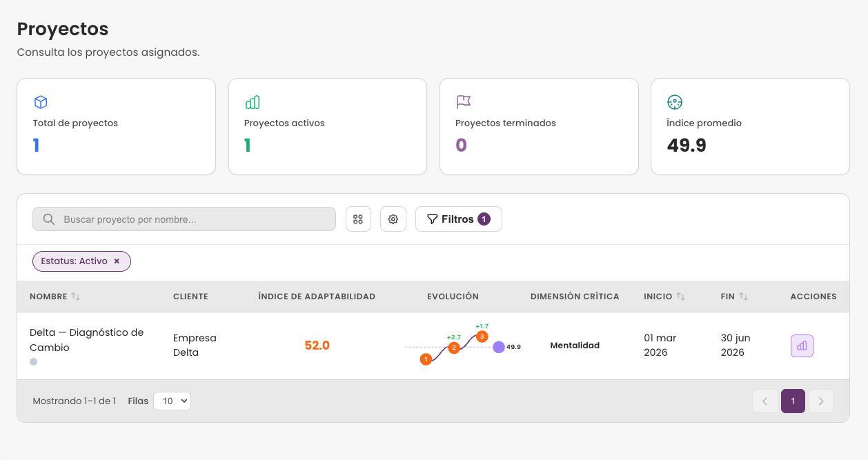
Task: Go to previous page arrow
Action: 765,401
